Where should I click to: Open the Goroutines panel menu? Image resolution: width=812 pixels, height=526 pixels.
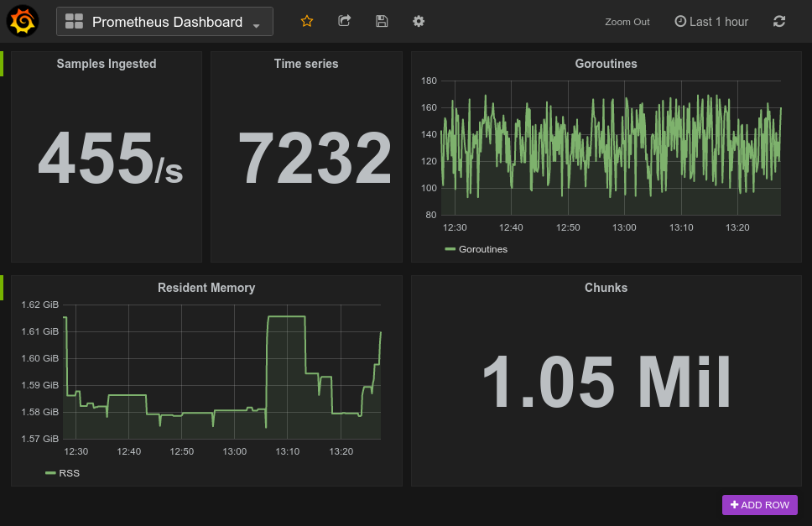coord(606,63)
